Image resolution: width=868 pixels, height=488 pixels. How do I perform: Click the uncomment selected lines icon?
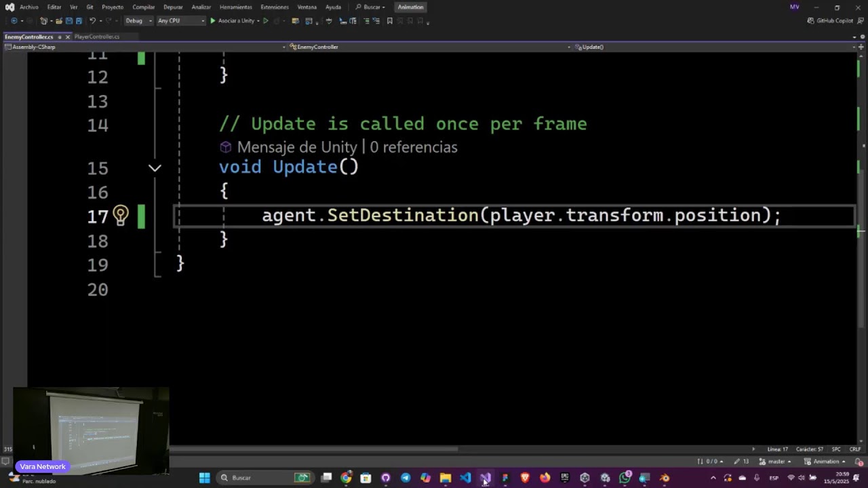tap(376, 21)
